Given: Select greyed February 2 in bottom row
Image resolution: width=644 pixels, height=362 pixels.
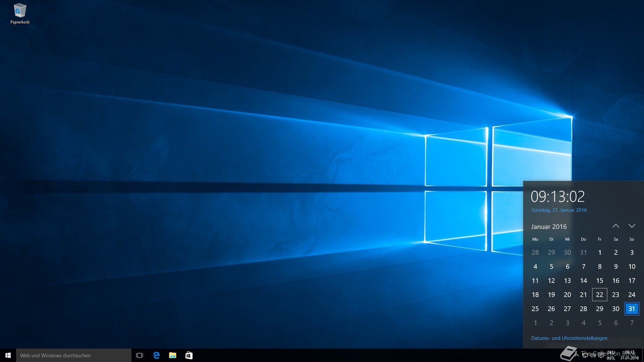Looking at the screenshot, I should [551, 323].
